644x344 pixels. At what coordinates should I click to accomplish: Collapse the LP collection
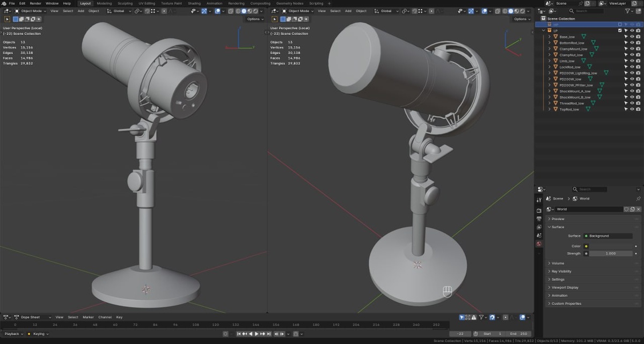pos(544,31)
